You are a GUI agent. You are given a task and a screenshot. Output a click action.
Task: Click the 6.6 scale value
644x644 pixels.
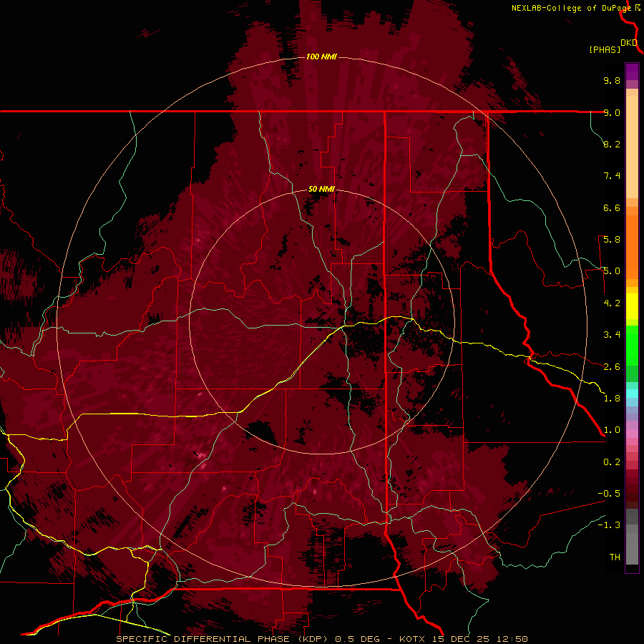click(612, 208)
